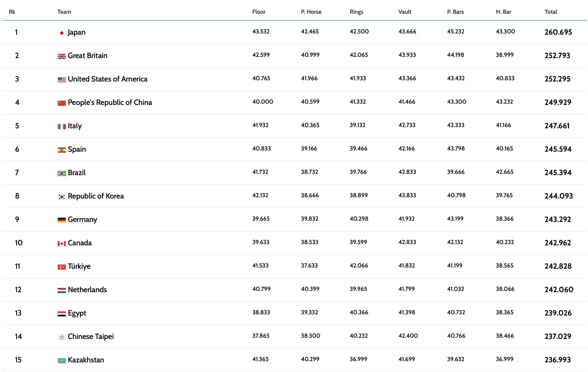588x372 pixels.
Task: Click the Great Britain flag icon
Action: click(x=61, y=56)
